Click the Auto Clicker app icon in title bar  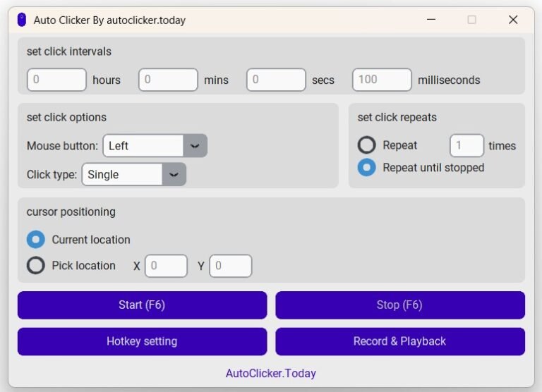(x=22, y=20)
